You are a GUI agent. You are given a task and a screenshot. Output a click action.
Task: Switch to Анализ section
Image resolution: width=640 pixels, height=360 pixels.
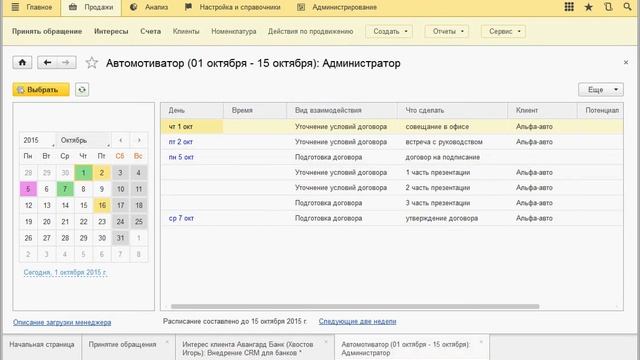(149, 7)
